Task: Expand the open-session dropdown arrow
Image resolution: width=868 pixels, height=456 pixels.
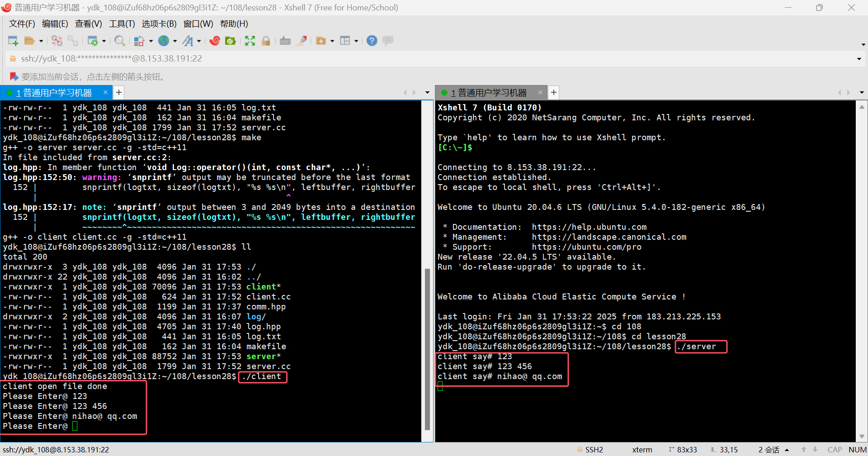Action: click(x=41, y=41)
